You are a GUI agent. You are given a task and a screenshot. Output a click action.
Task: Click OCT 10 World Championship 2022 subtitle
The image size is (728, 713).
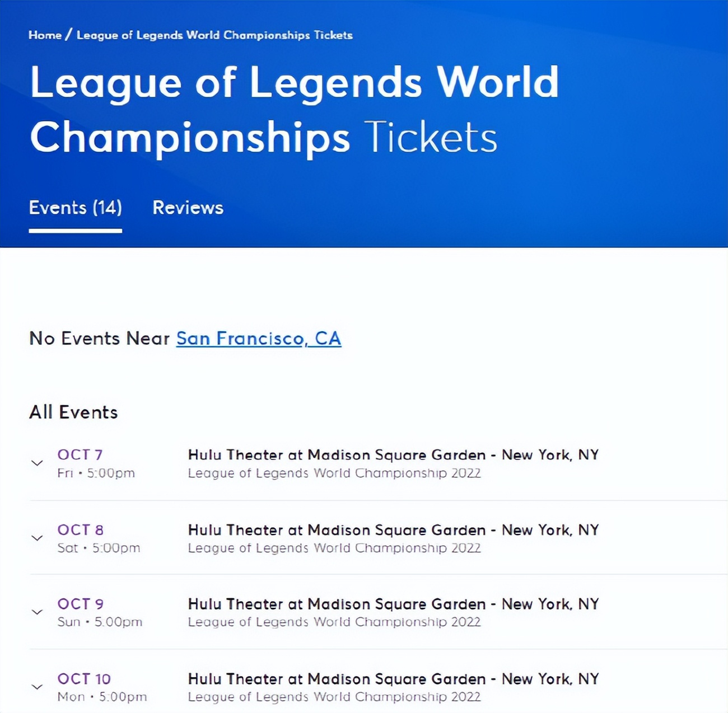point(334,697)
